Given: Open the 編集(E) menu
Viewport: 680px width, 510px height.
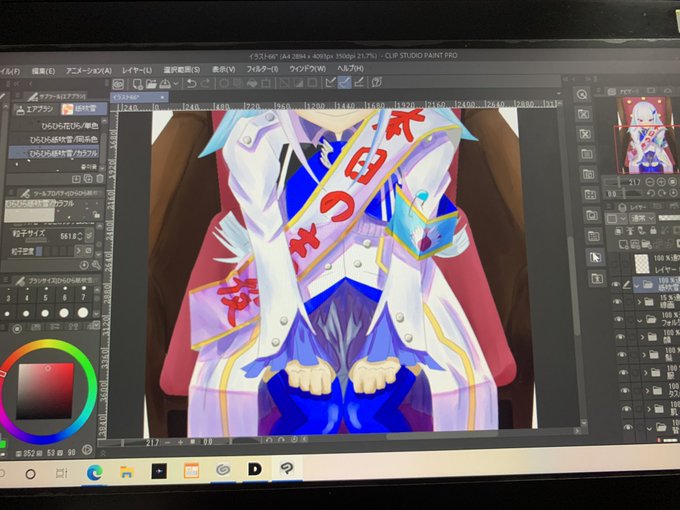Looking at the screenshot, I should point(44,71).
